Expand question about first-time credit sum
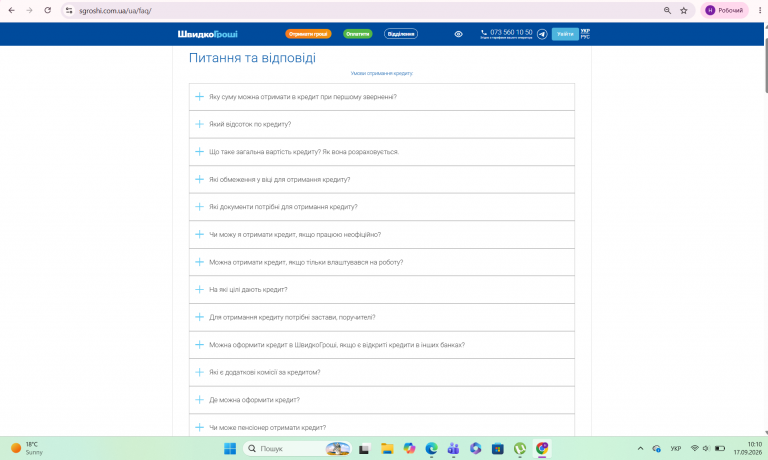The image size is (768, 460). tap(382, 97)
